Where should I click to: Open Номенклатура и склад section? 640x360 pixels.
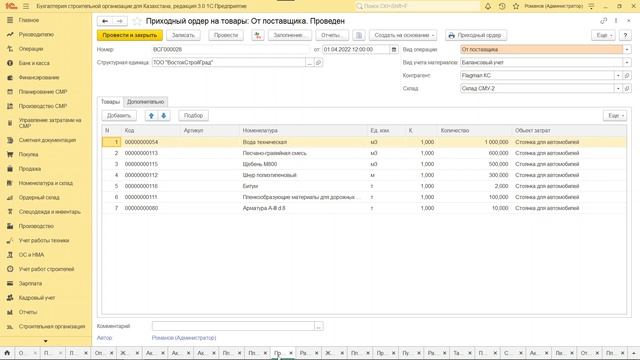pos(45,183)
